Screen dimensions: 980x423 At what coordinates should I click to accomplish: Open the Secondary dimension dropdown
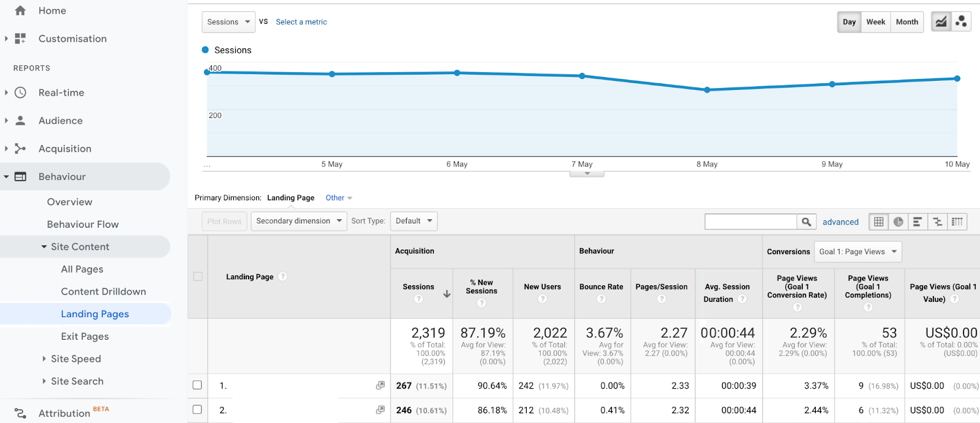(298, 221)
